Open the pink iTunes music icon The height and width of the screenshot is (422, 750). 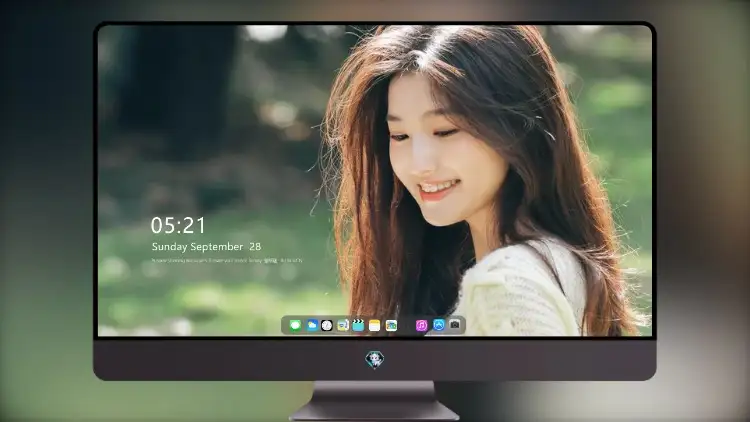(421, 326)
